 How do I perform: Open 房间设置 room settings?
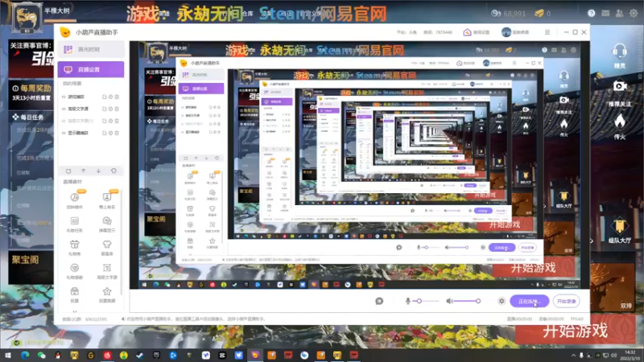477,32
